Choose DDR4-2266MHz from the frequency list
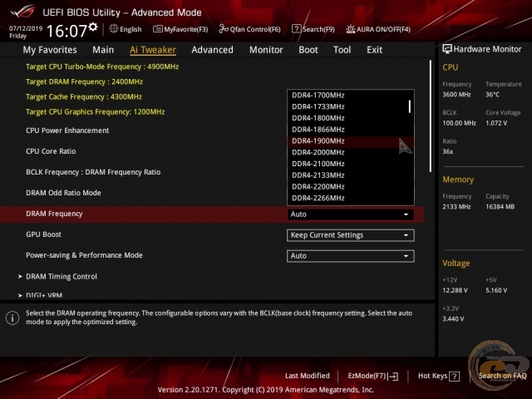 (351, 198)
